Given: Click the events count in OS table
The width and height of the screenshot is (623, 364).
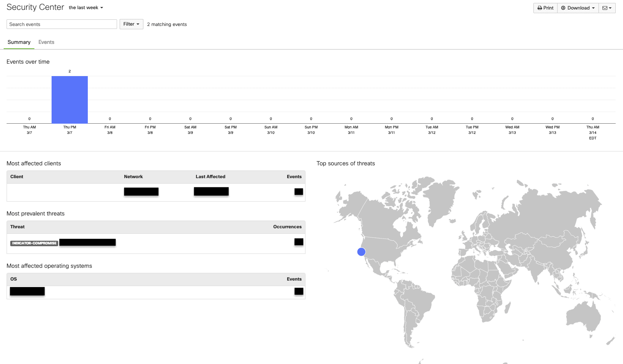Looking at the screenshot, I should [x=299, y=291].
